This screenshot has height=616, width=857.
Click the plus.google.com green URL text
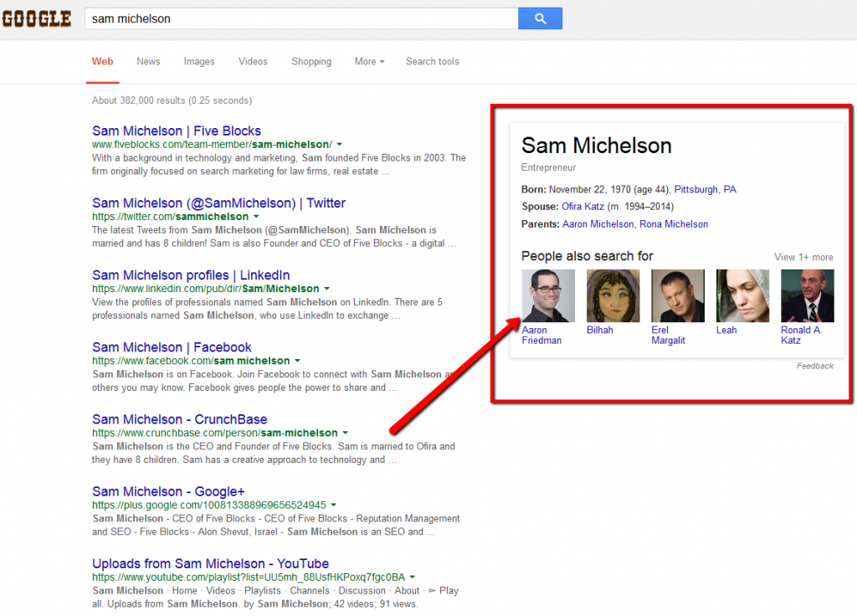coord(208,506)
